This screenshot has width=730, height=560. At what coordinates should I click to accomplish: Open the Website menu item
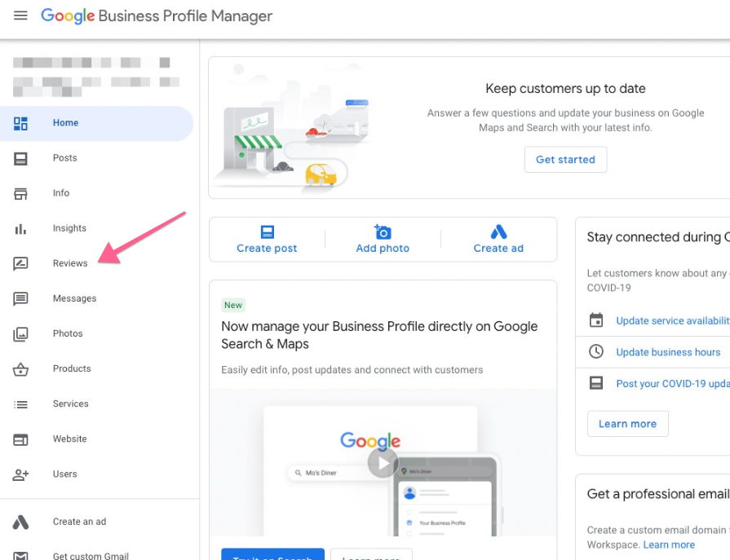pyautogui.click(x=69, y=439)
